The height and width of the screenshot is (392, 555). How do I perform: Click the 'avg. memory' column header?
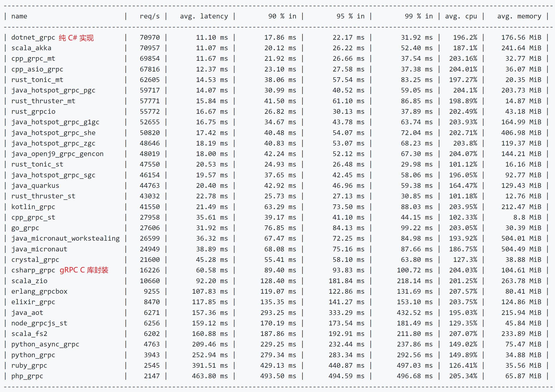(x=519, y=17)
